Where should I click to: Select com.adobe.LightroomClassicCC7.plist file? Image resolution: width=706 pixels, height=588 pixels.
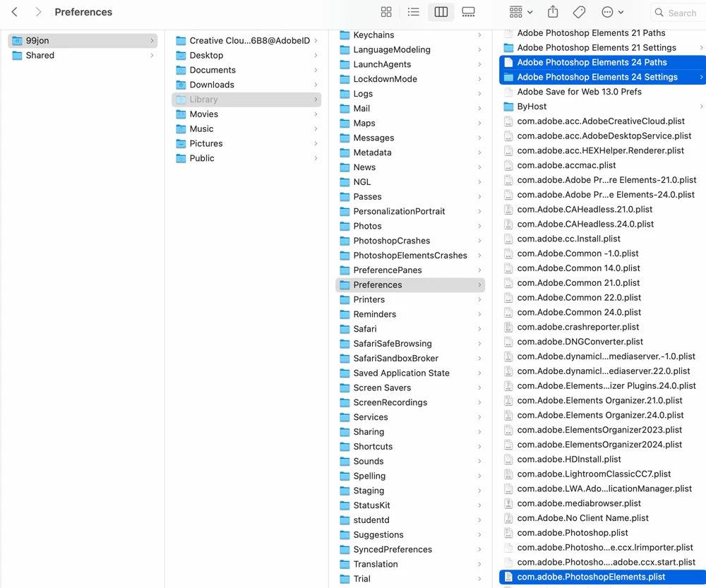coord(602,474)
